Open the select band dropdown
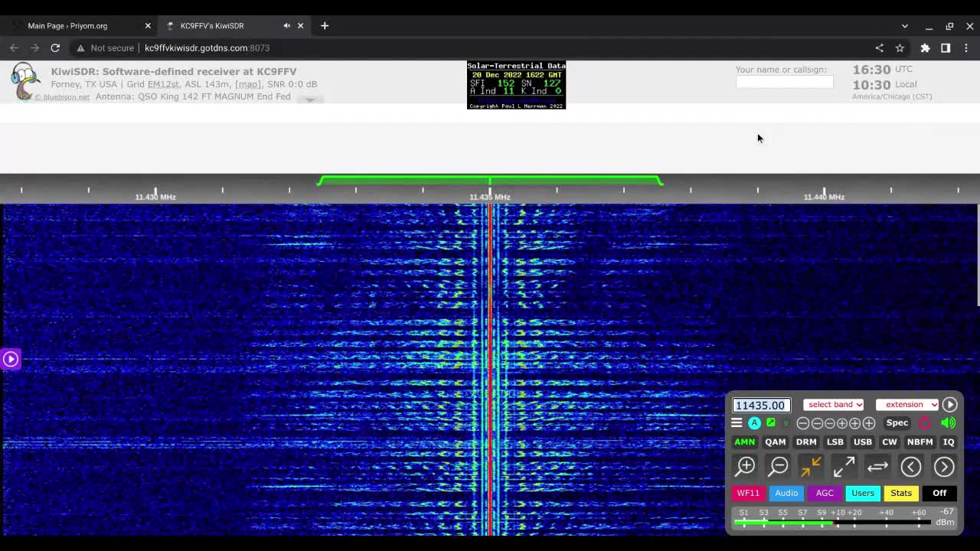This screenshot has width=980, height=551. tap(834, 404)
